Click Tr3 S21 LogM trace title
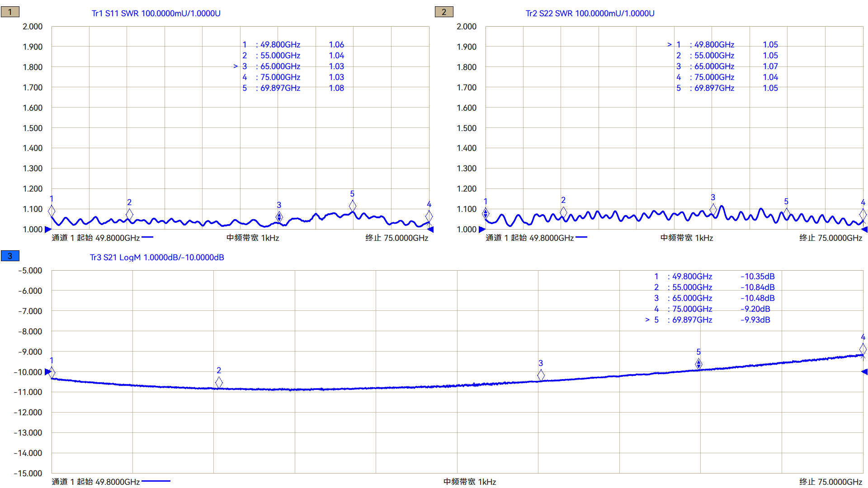 [x=157, y=258]
